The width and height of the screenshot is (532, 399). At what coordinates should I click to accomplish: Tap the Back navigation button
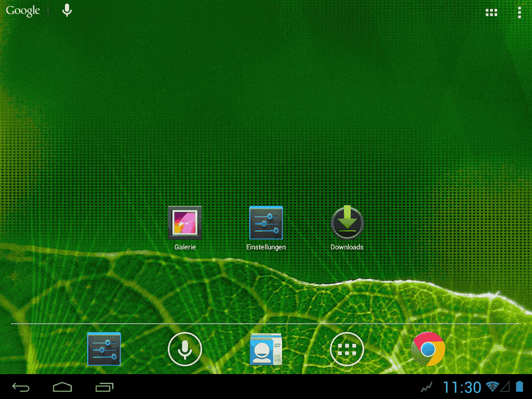pyautogui.click(x=21, y=387)
